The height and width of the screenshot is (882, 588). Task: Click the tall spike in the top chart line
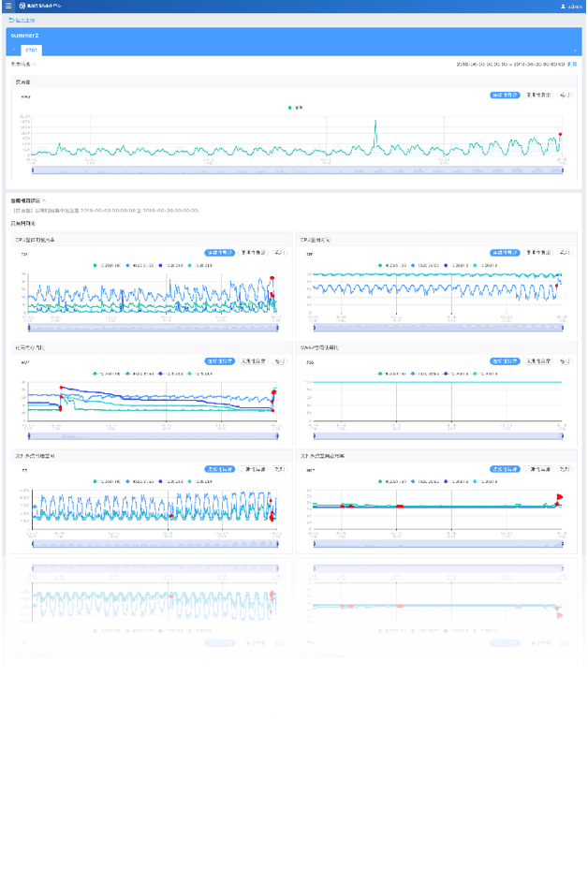375,124
